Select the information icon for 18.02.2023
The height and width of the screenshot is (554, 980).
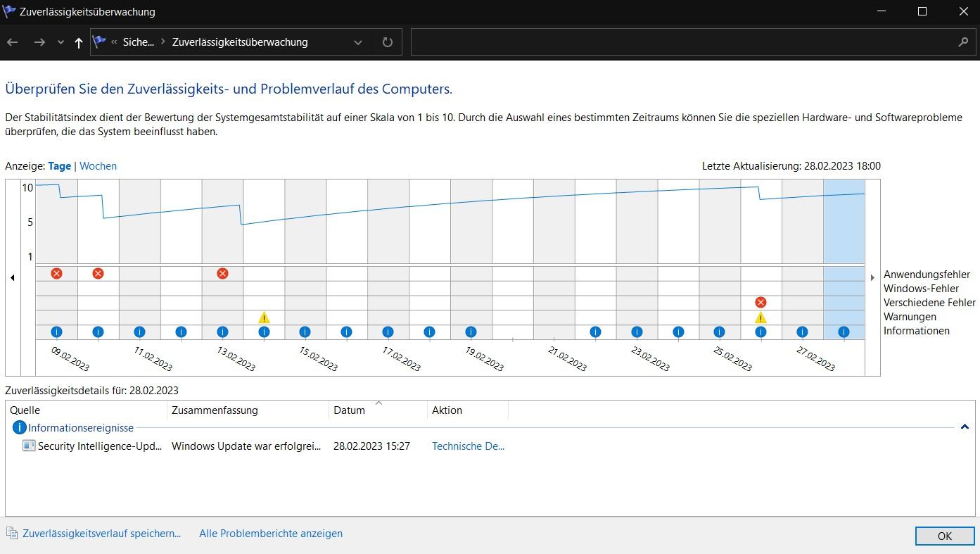tap(429, 332)
